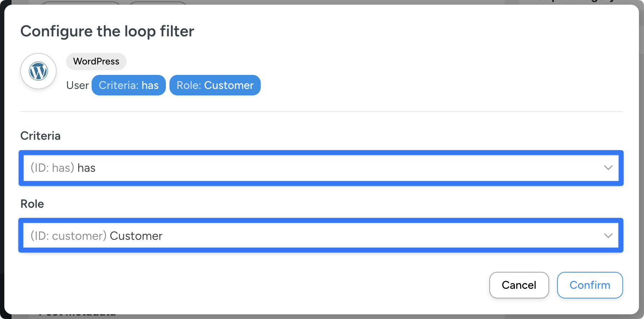
Task: Click the Criteria dropdown chevron arrow
Action: pos(608,168)
